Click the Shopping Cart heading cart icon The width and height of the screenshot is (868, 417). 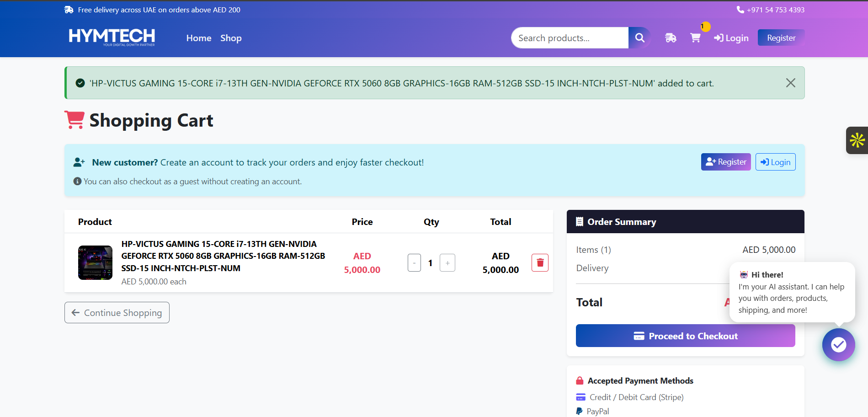(75, 120)
